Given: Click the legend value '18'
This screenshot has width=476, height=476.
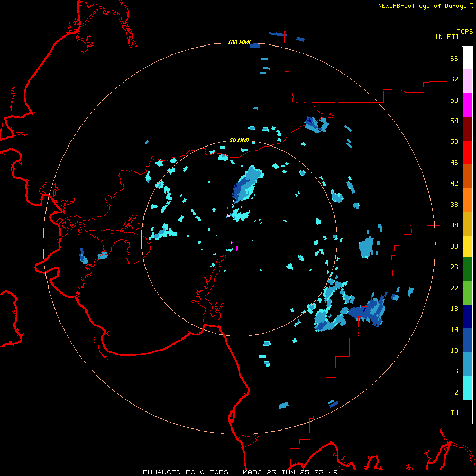Looking at the screenshot, I should coord(454,309).
